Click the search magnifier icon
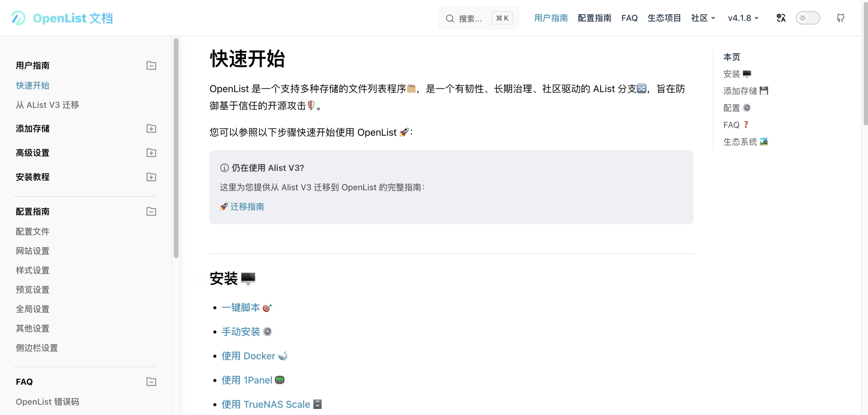This screenshot has height=415, width=868. (x=450, y=18)
